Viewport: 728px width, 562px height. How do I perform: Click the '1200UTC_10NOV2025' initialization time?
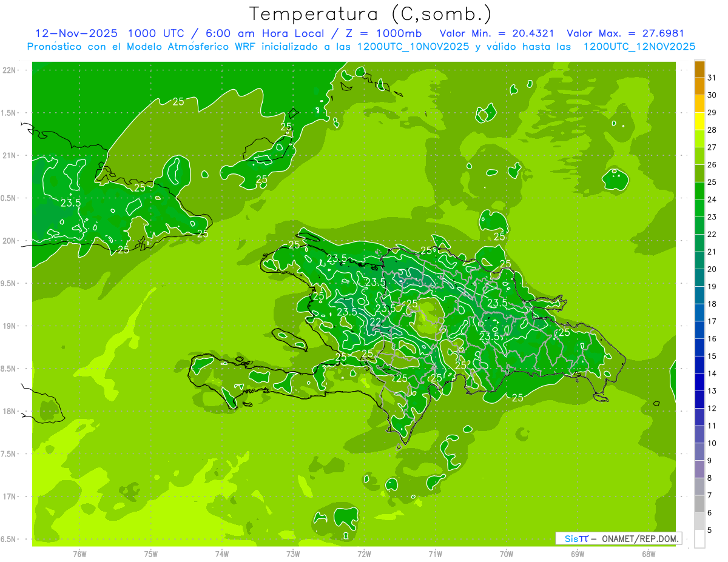[x=414, y=46]
